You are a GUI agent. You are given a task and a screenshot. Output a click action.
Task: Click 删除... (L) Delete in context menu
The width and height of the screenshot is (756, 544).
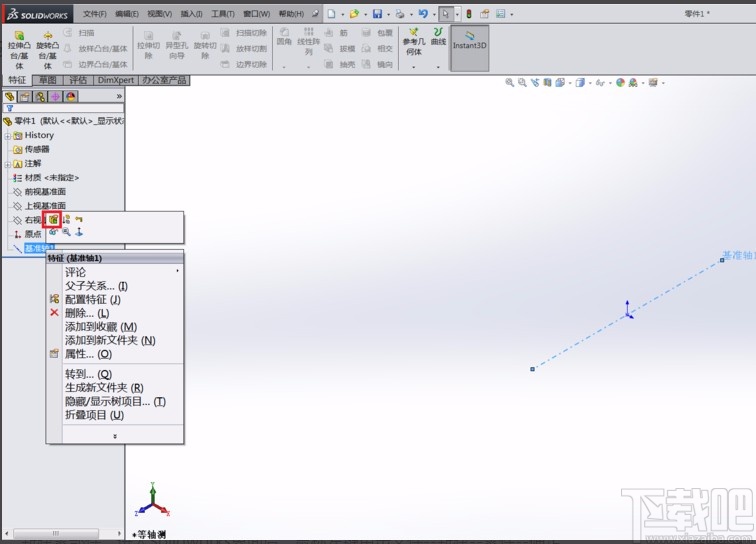[87, 313]
